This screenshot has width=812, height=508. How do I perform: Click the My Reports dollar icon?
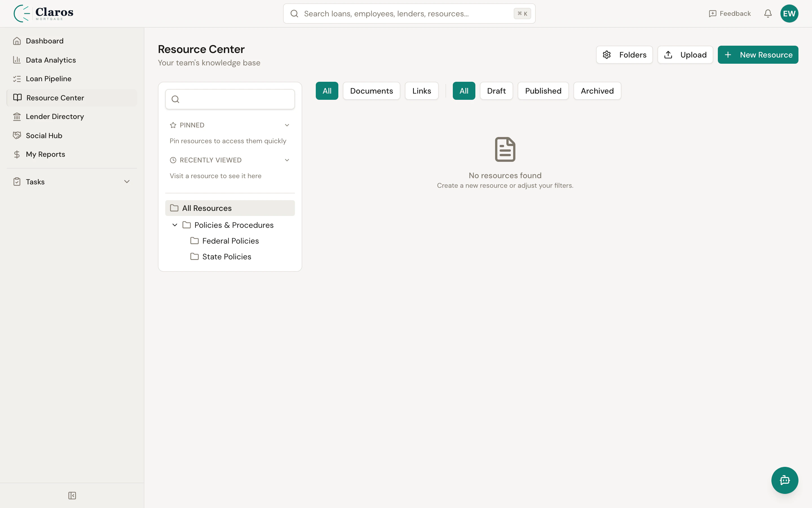point(16,154)
